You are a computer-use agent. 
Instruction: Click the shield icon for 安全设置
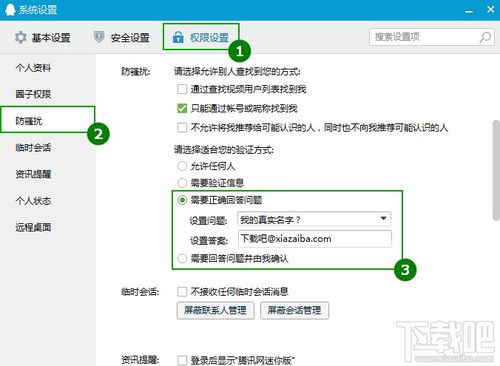tap(99, 37)
